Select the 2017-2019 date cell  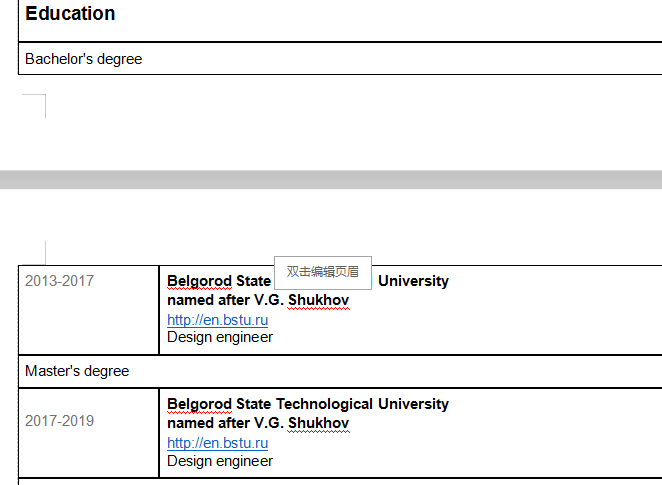tap(60, 421)
